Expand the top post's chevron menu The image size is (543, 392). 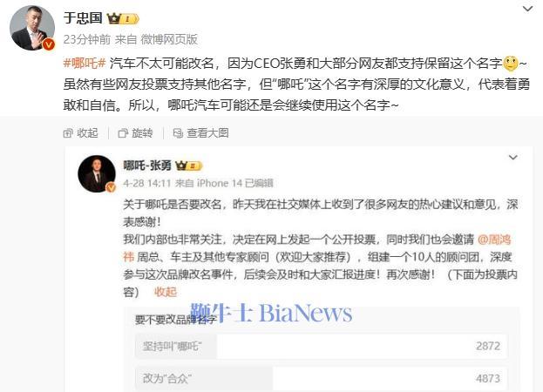[x=527, y=9]
